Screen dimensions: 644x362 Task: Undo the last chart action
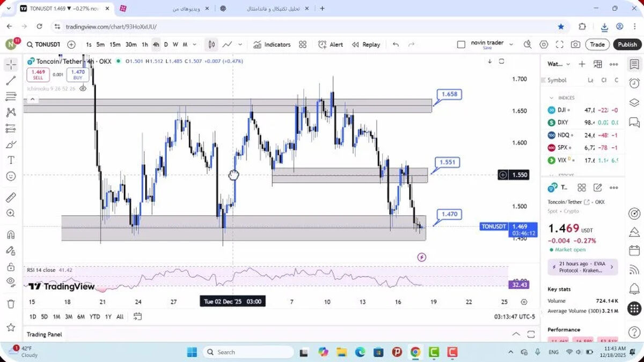(396, 45)
